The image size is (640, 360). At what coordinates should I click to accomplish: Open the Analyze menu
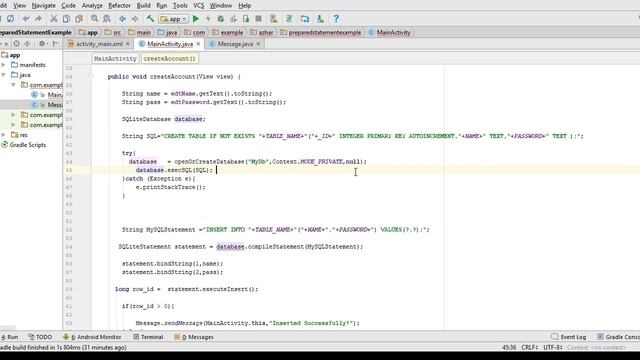(x=92, y=6)
